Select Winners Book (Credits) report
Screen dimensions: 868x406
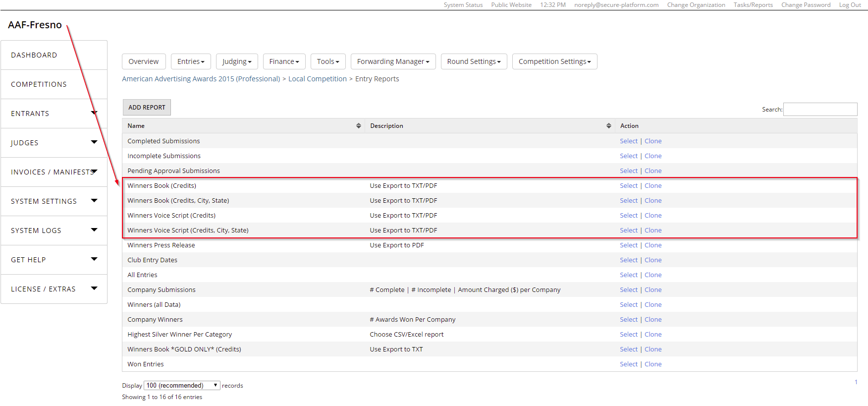coord(629,186)
